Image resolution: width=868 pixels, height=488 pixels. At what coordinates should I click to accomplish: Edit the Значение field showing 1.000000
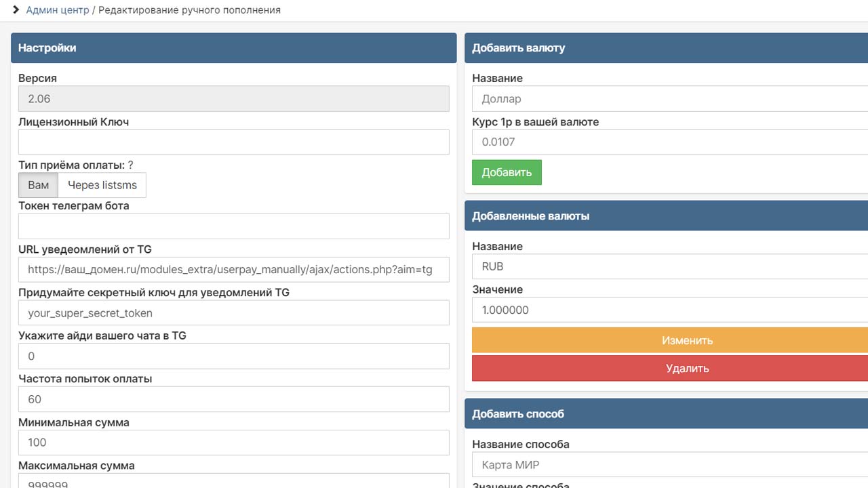point(670,310)
